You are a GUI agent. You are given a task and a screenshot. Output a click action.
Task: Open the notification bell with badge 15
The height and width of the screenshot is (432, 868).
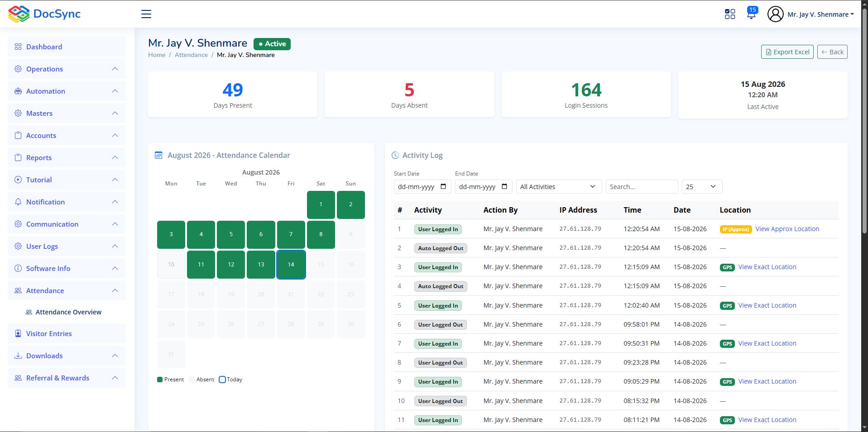pyautogui.click(x=751, y=14)
